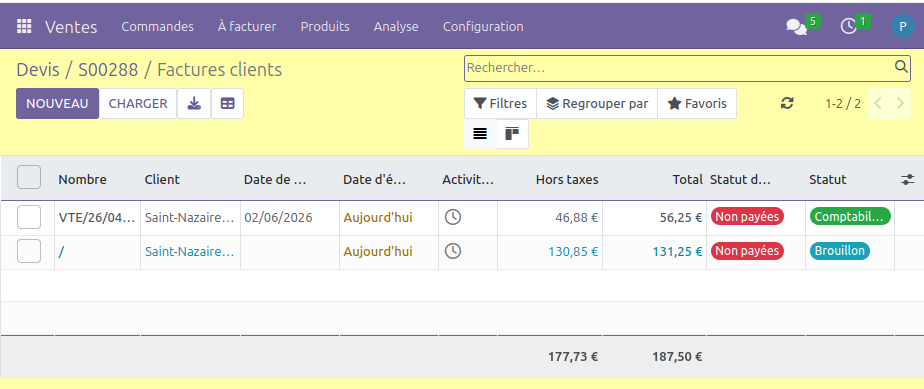Image resolution: width=924 pixels, height=389 pixels.
Task: Click the Brouillon status badge
Action: click(840, 251)
